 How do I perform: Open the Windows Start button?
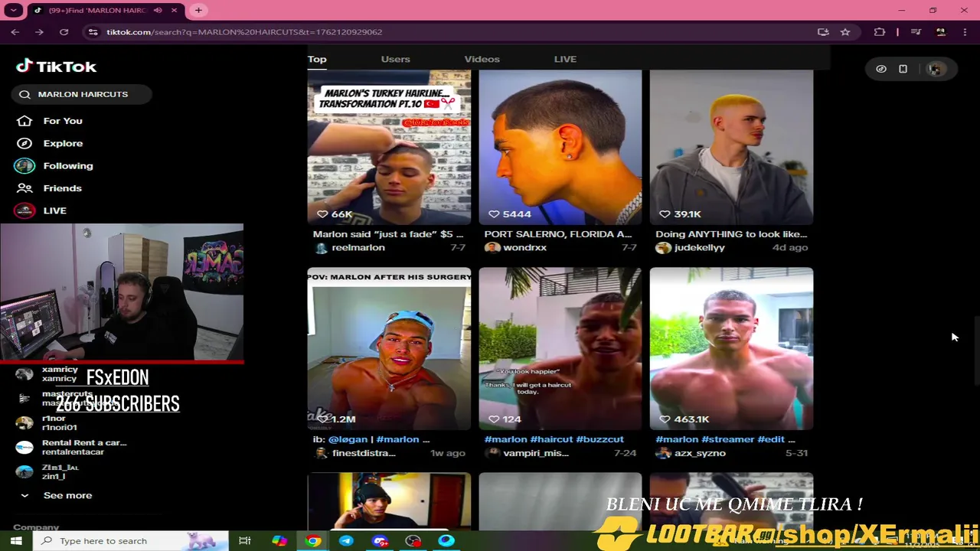16,541
